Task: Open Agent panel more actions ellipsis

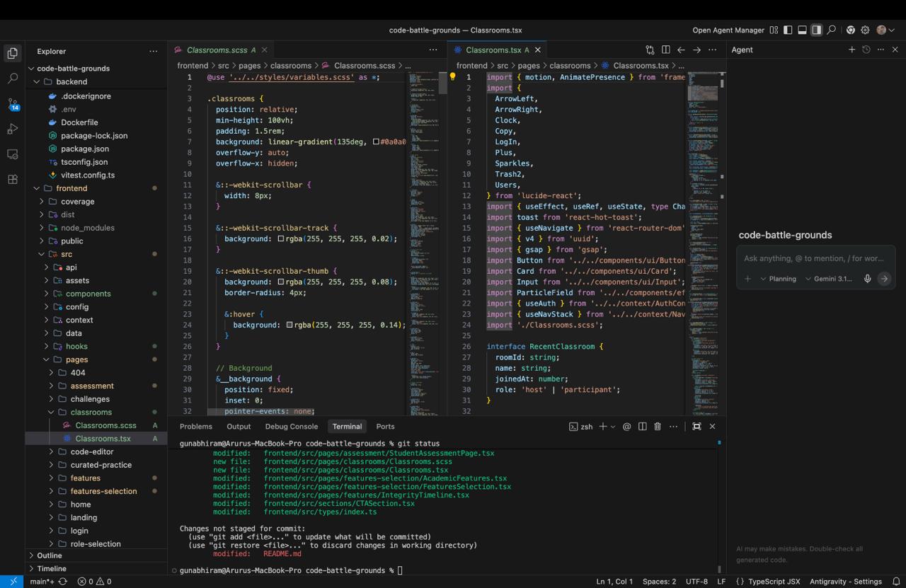Action: [881, 50]
